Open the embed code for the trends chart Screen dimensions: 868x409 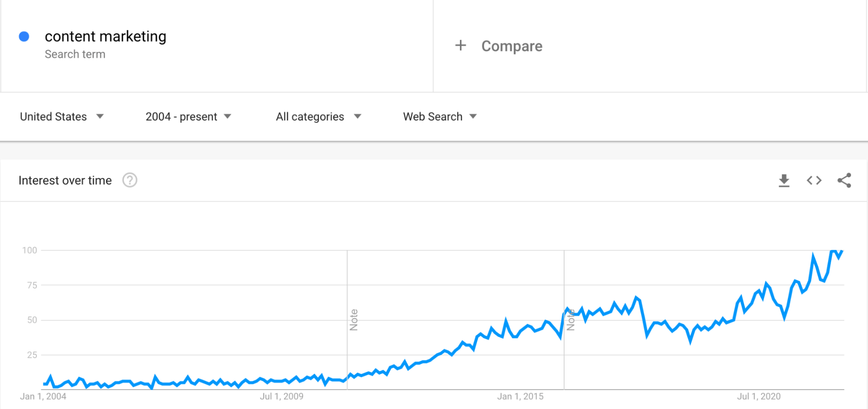point(814,180)
